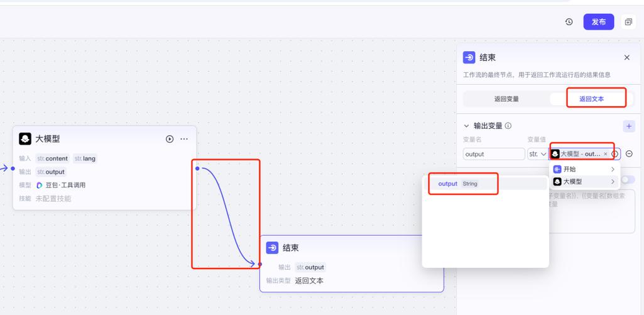
Task: Click the 大模型 icon in variable menu
Action: [557, 181]
